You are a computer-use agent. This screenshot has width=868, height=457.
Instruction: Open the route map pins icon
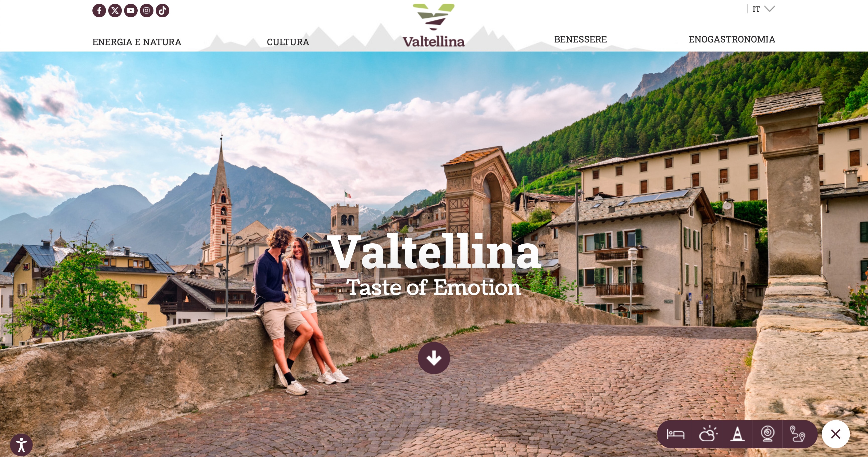pos(798,434)
